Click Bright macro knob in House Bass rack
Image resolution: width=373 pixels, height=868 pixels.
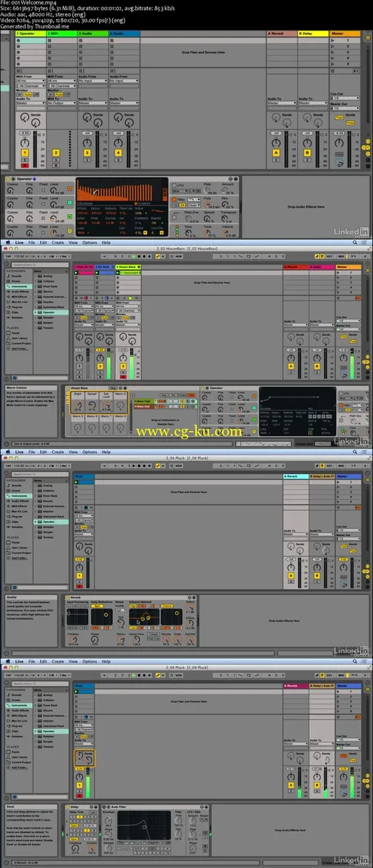point(78,406)
